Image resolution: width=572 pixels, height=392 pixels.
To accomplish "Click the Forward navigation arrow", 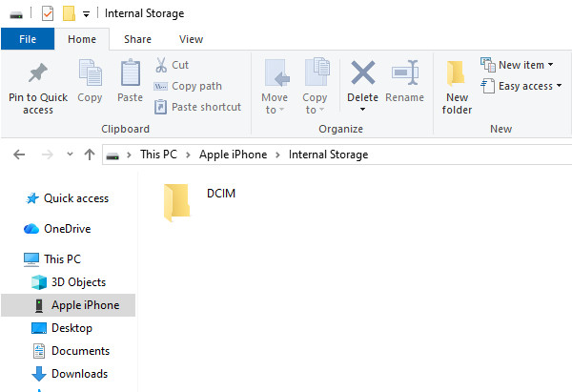I will [x=48, y=155].
